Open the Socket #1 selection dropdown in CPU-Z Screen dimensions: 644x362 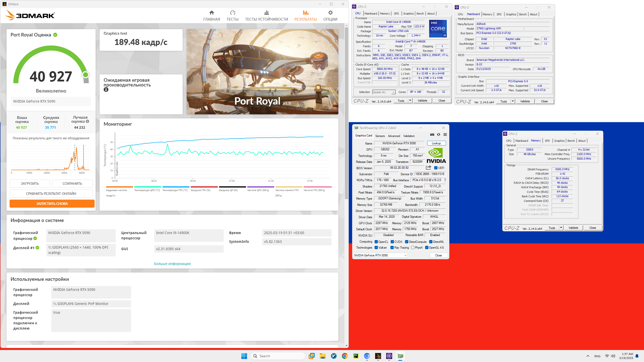pyautogui.click(x=384, y=92)
